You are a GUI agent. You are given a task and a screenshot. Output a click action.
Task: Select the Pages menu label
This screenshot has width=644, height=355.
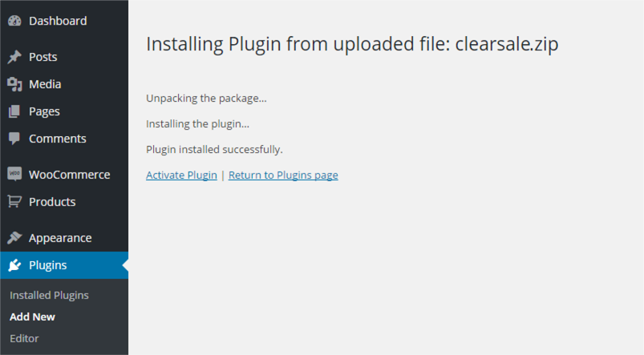point(44,111)
